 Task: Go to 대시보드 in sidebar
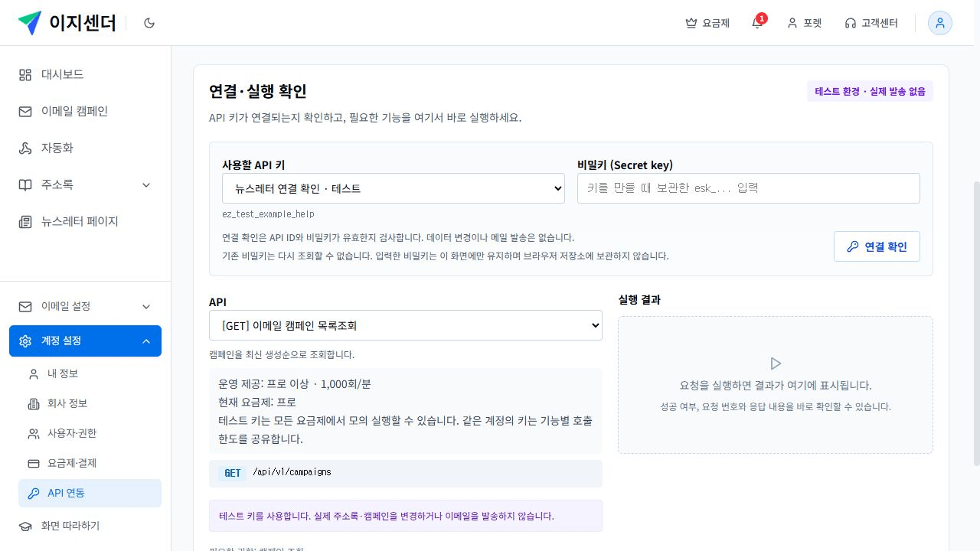(x=85, y=74)
